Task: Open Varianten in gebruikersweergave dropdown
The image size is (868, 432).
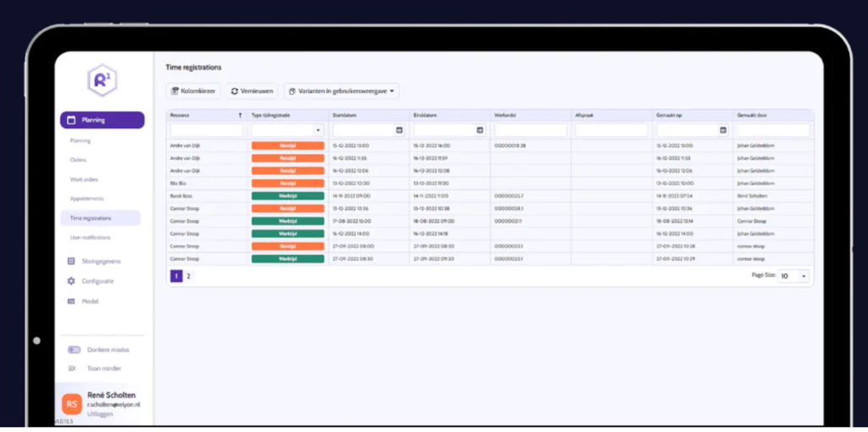Action: click(341, 91)
